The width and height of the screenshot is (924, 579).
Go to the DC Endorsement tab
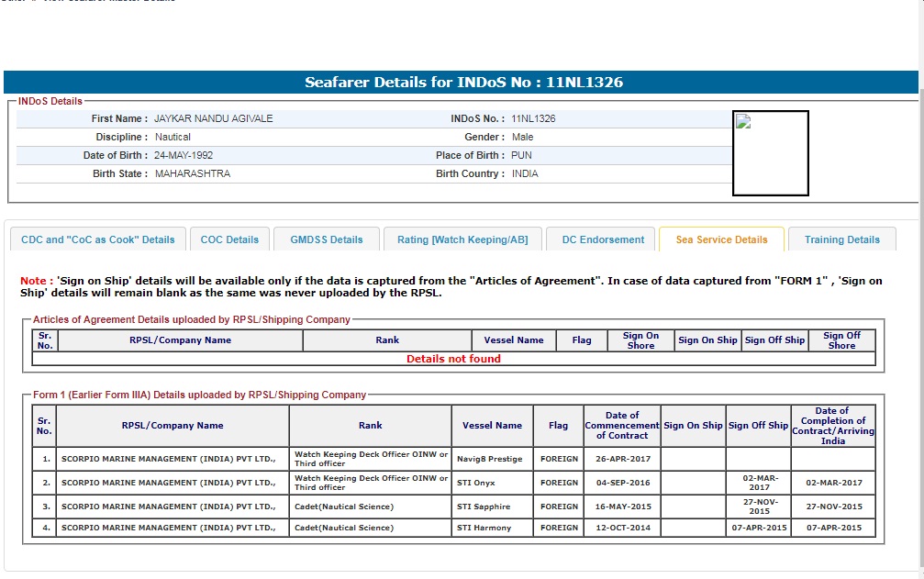tap(603, 239)
